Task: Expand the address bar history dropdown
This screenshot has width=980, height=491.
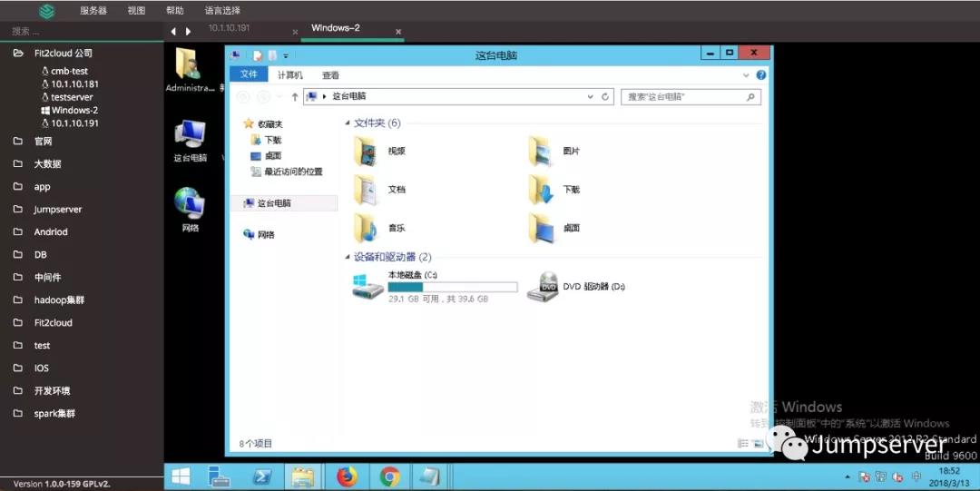Action: (591, 96)
